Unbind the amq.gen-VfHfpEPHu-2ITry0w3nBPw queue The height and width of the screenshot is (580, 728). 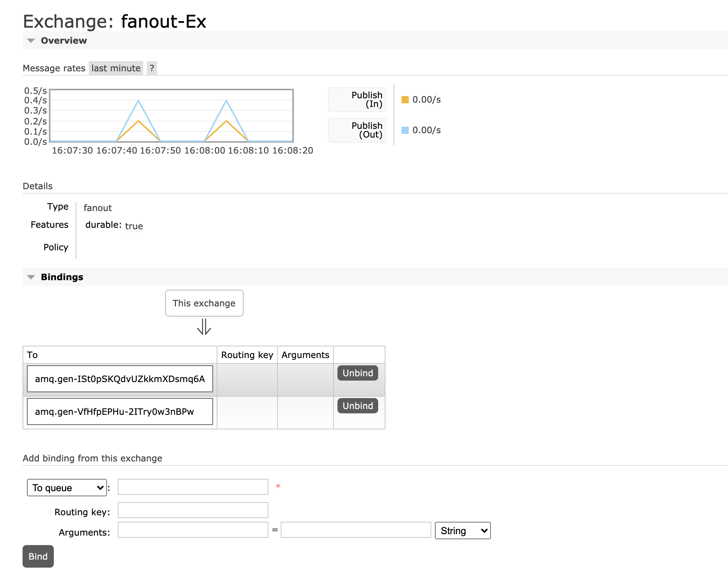tap(357, 406)
